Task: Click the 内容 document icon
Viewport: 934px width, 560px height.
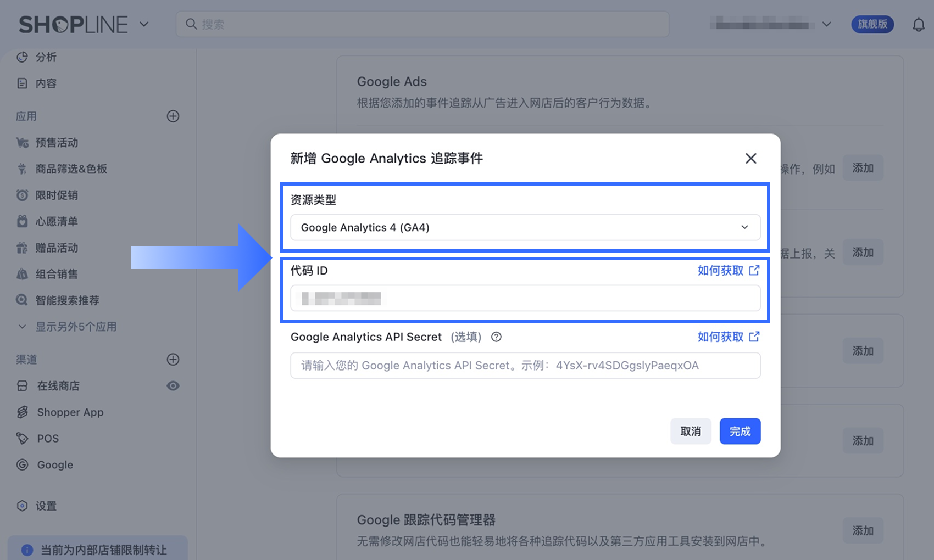Action: [22, 83]
